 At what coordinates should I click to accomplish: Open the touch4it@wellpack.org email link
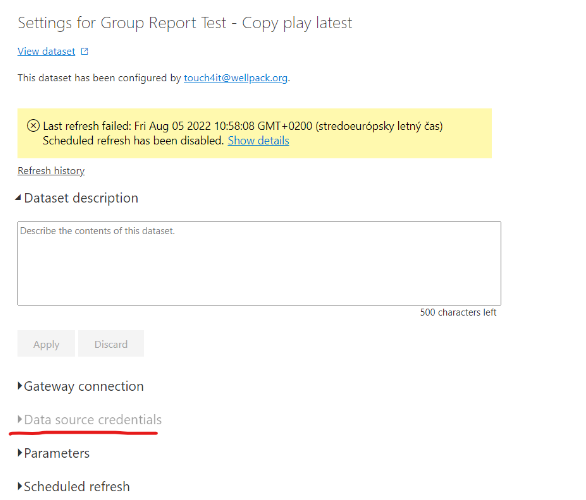tap(235, 78)
